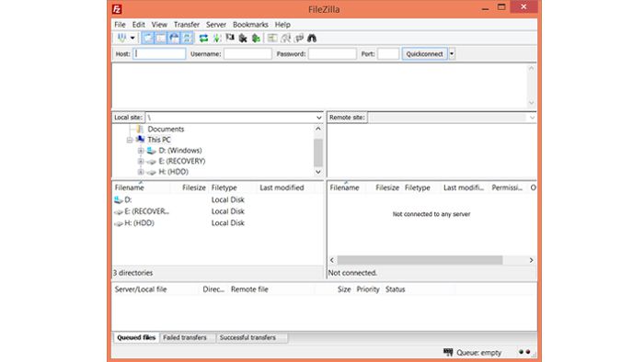644x362 pixels.
Task: Open the Bookmarks menu
Action: [x=250, y=25]
